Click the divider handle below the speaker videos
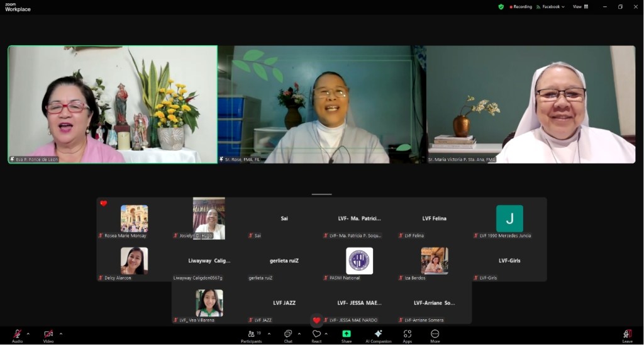Image resolution: width=644 pixels, height=345 pixels. (321, 194)
